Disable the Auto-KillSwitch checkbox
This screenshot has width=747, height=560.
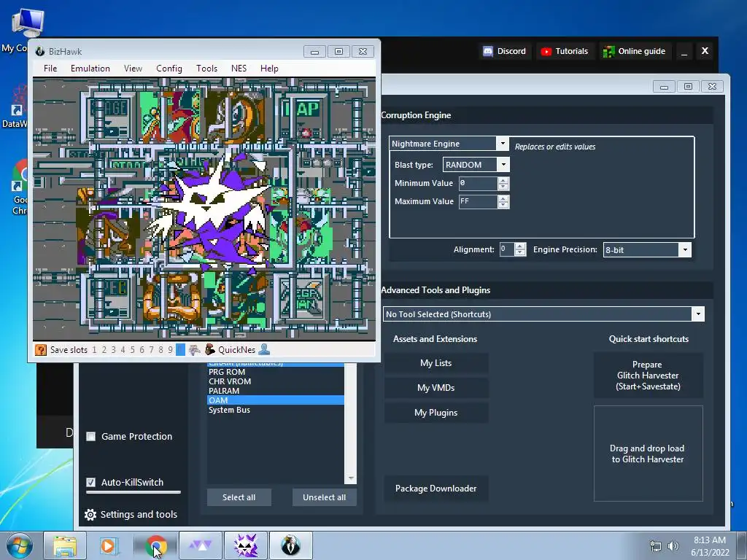pos(91,483)
